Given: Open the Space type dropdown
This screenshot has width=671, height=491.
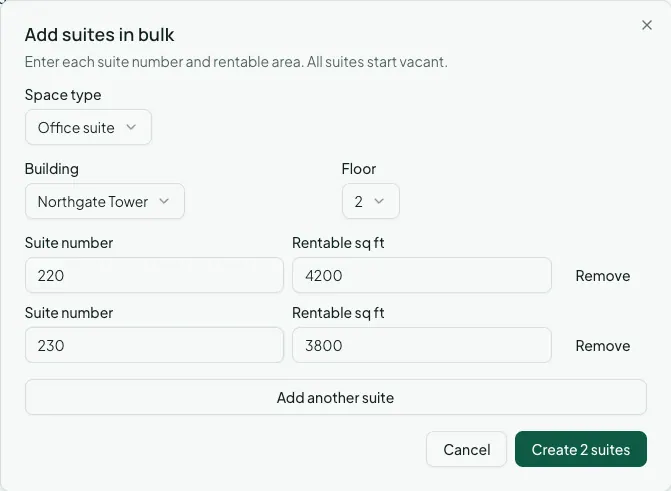Looking at the screenshot, I should tap(88, 127).
